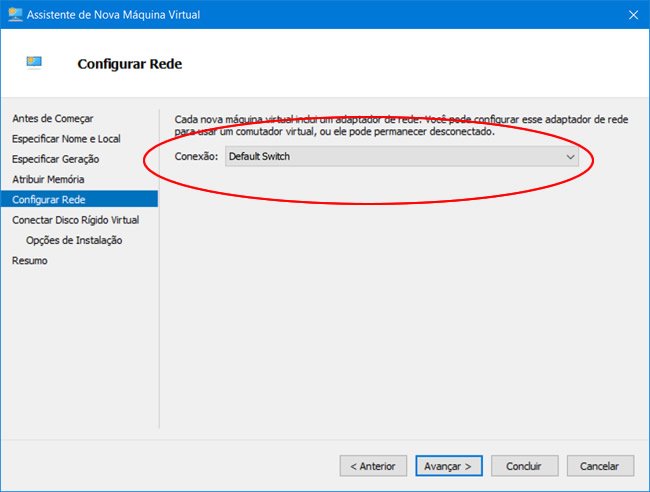Select the Opções de Instalação sub-step
The image size is (650, 492).
click(x=74, y=240)
